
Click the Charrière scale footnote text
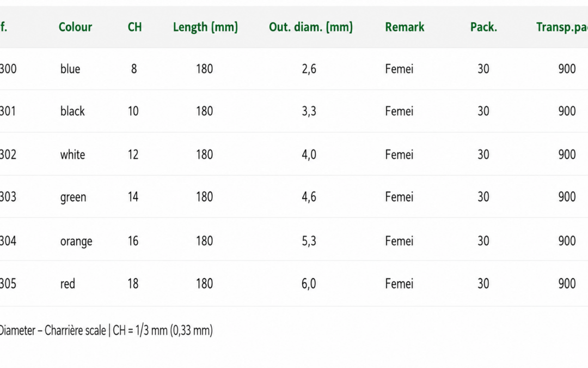click(x=106, y=330)
